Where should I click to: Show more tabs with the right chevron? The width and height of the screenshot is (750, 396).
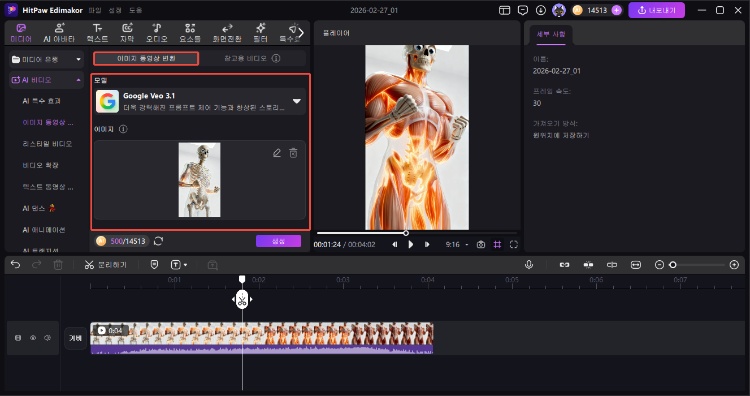[301, 33]
